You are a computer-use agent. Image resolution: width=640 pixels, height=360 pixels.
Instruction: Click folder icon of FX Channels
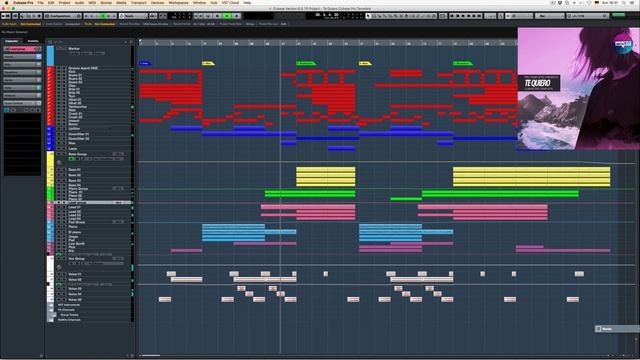click(x=51, y=310)
